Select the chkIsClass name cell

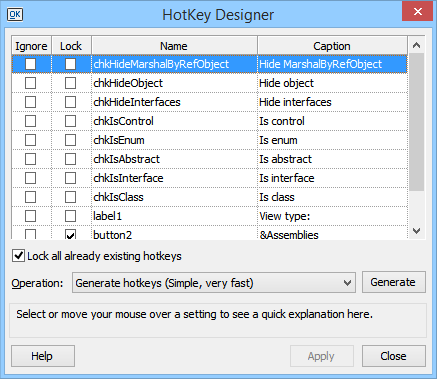174,197
